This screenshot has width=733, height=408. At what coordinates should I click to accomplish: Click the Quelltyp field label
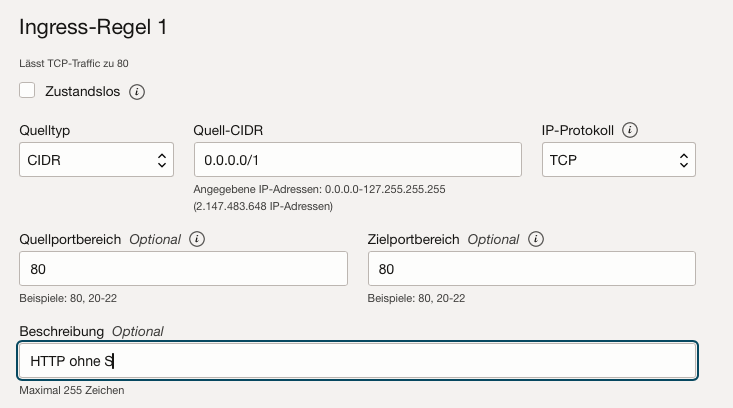click(45, 130)
